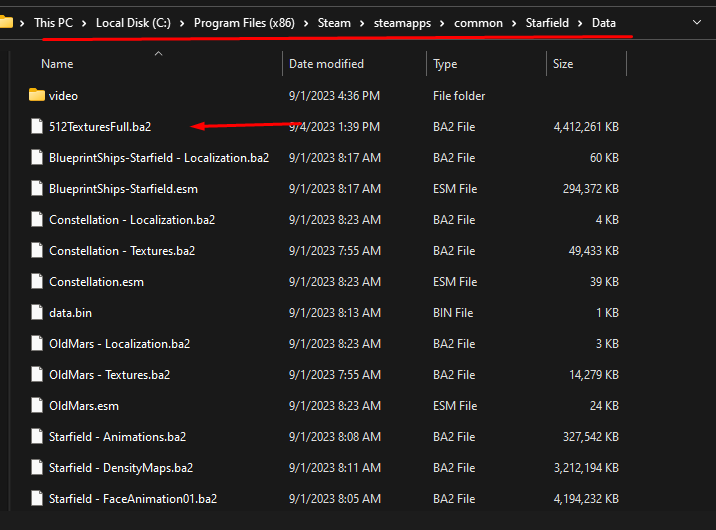The width and height of the screenshot is (716, 530).
Task: Click the video folder icon
Action: click(37, 96)
